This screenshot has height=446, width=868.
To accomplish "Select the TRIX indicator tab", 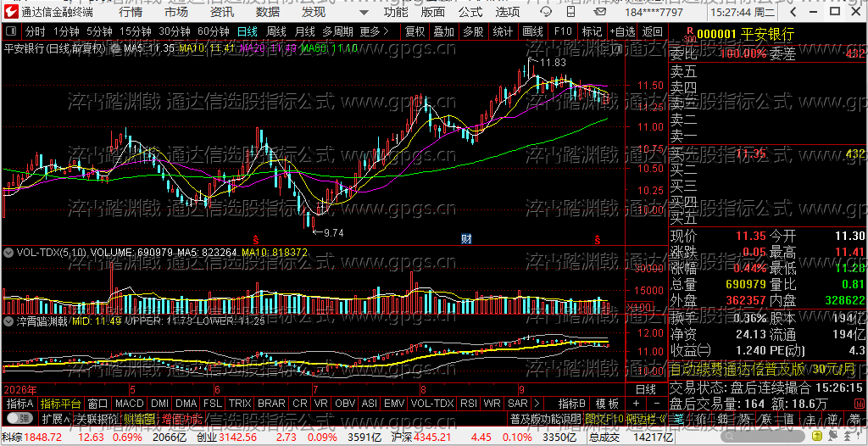I will 240,404.
